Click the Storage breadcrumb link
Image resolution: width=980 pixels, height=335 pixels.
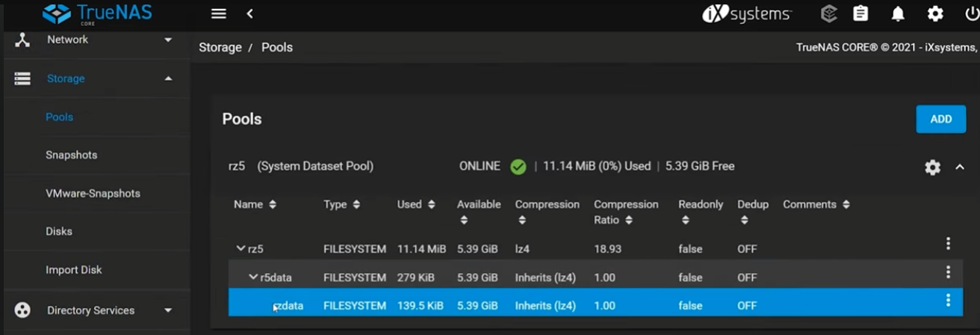[x=220, y=47]
